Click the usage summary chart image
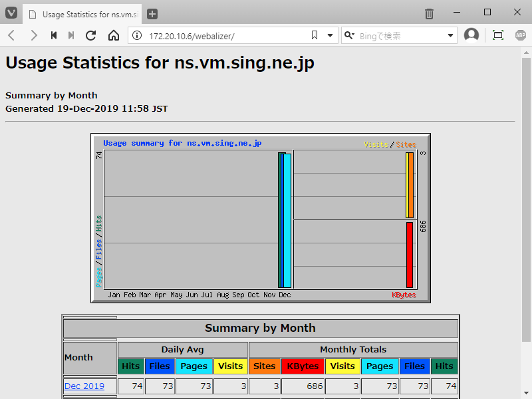This screenshot has width=532, height=399. [261, 218]
